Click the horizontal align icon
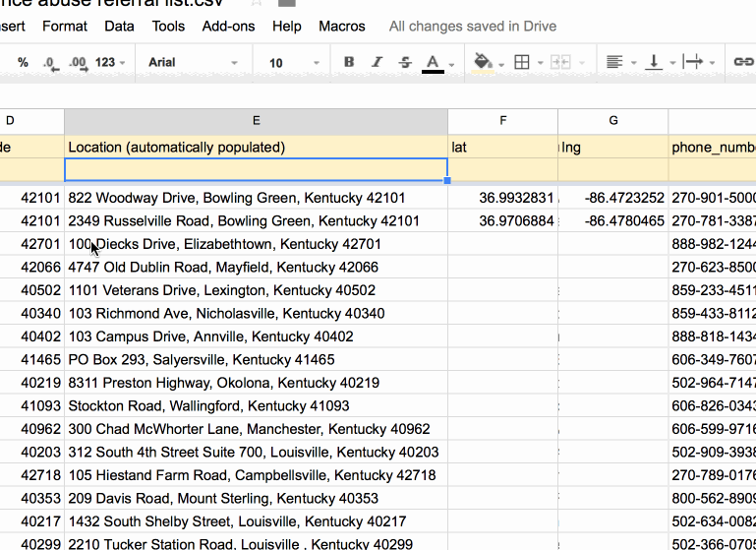Viewport: 756px width, 550px height. [x=614, y=62]
